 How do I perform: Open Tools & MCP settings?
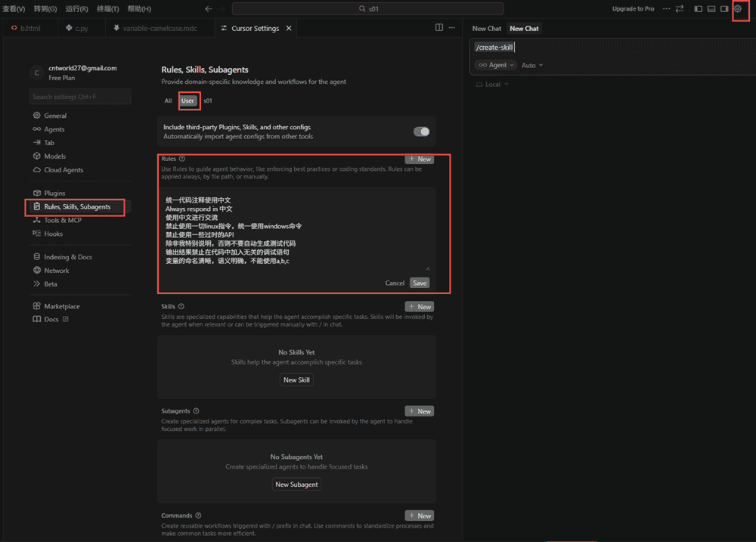point(62,221)
